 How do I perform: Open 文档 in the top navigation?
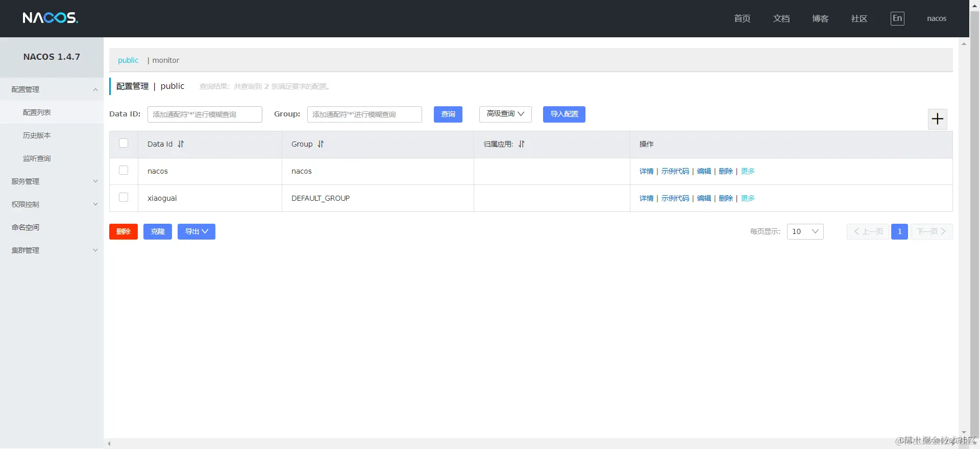[x=781, y=18]
